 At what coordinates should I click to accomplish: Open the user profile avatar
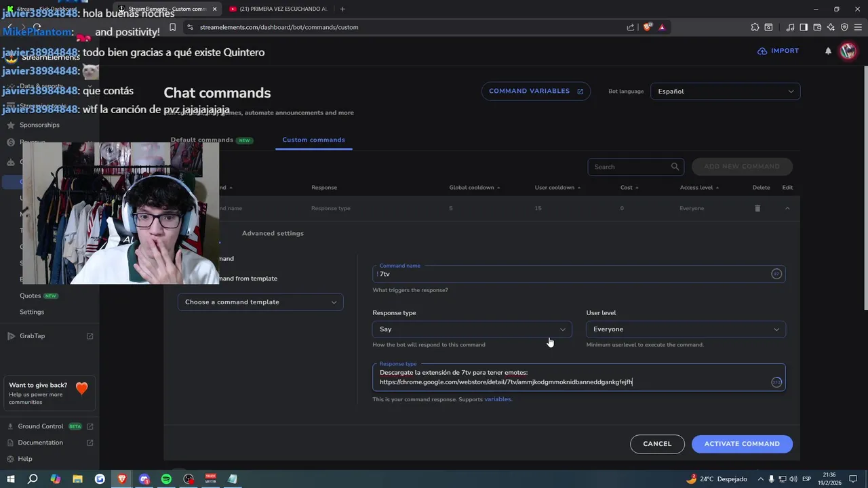point(848,51)
